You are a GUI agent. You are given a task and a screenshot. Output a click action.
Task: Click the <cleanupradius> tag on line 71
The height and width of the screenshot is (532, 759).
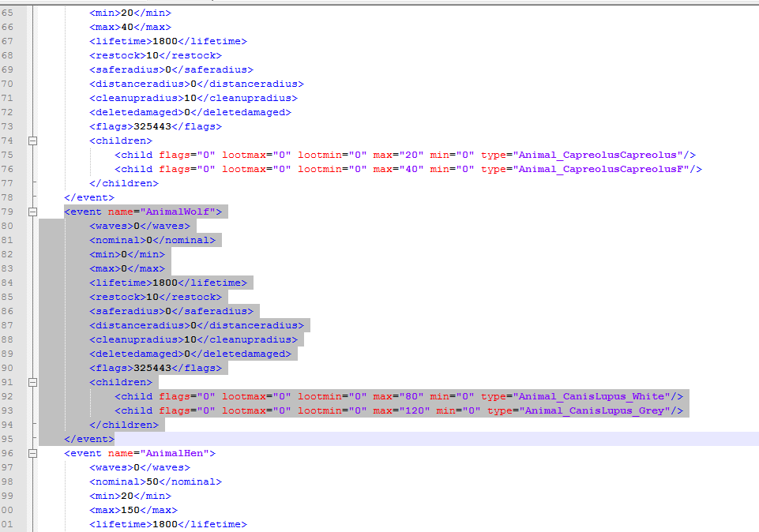pyautogui.click(x=137, y=98)
